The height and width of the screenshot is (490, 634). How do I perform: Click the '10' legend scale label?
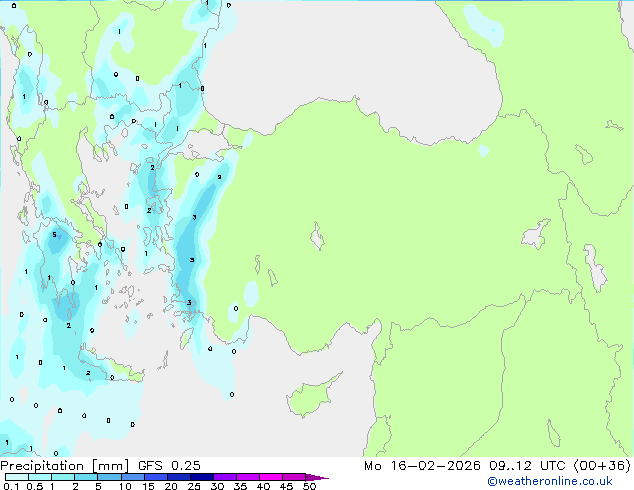pos(125,486)
